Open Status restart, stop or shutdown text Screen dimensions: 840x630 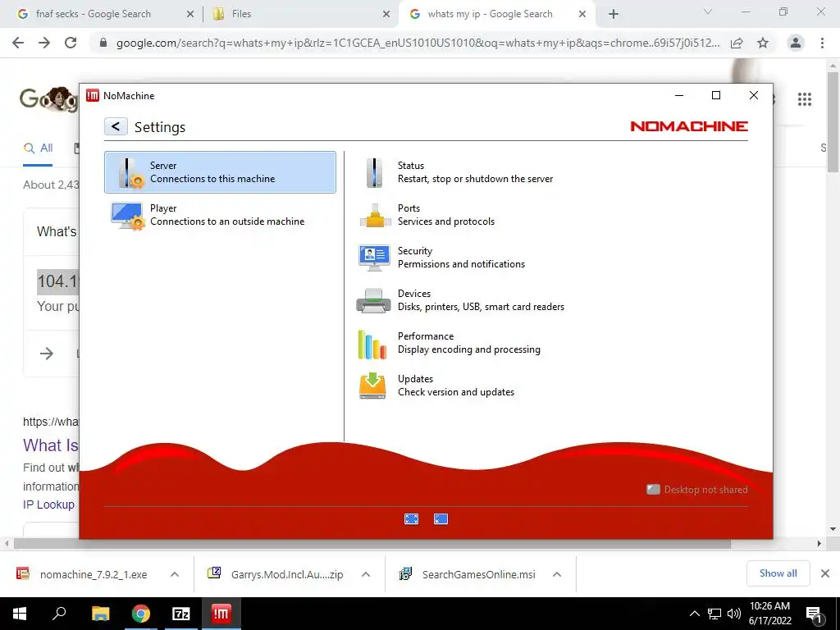[475, 172]
